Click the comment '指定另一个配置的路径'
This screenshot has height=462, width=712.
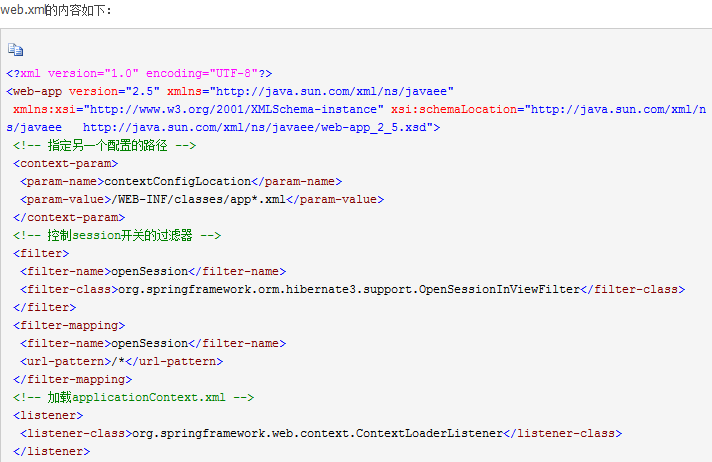(104, 145)
